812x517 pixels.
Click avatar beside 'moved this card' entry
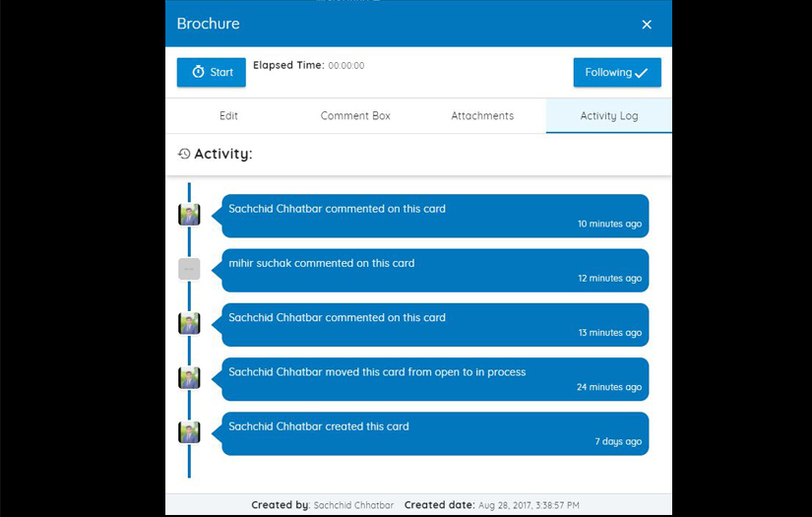pos(189,377)
